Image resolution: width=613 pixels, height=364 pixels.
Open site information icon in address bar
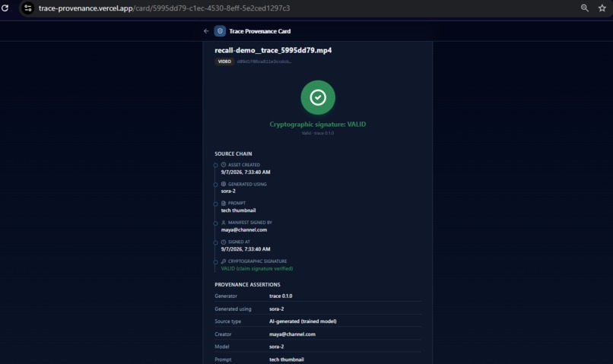click(x=27, y=8)
